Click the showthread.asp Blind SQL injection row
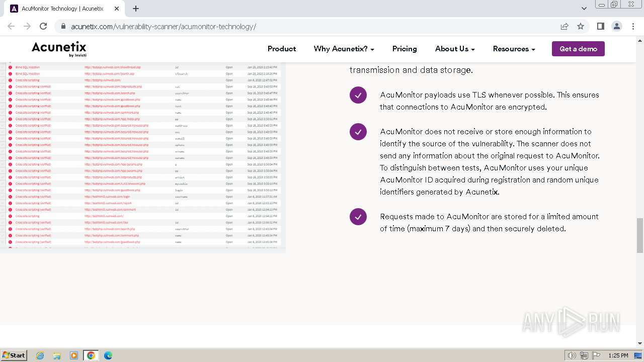Viewport: 644px width, 362px height. (x=142, y=67)
